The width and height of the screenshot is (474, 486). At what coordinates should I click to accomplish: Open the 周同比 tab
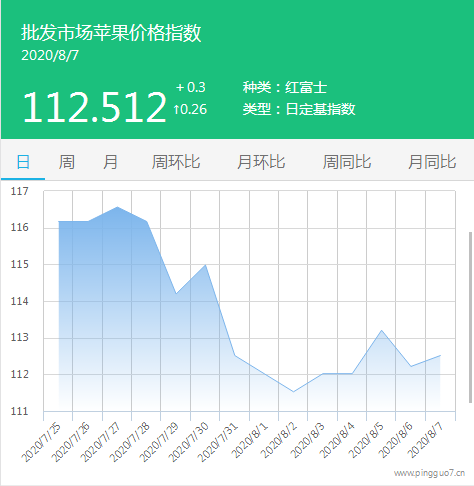pos(347,162)
